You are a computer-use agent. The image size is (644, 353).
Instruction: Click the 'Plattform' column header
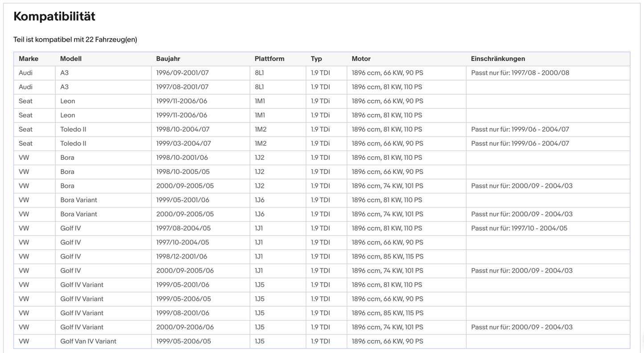[269, 59]
